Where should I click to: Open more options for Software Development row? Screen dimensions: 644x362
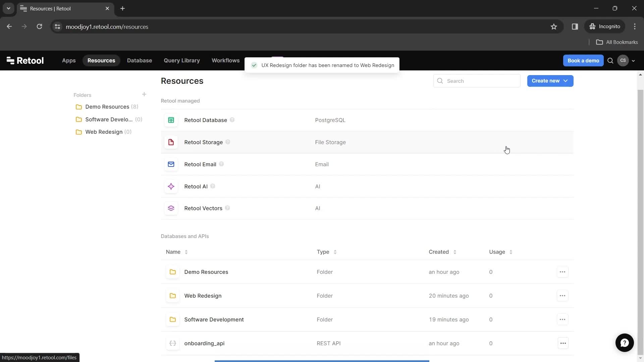pyautogui.click(x=562, y=319)
